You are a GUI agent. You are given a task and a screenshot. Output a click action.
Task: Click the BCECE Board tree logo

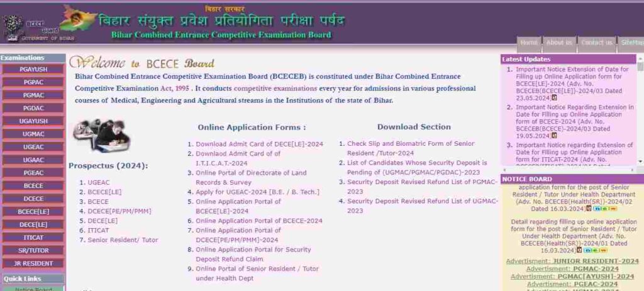coord(13,28)
